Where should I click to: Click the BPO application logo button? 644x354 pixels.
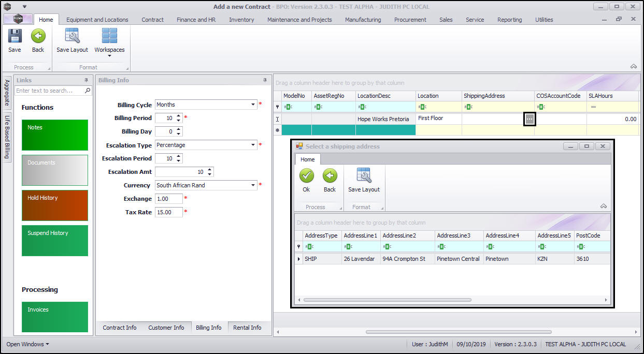click(x=18, y=19)
